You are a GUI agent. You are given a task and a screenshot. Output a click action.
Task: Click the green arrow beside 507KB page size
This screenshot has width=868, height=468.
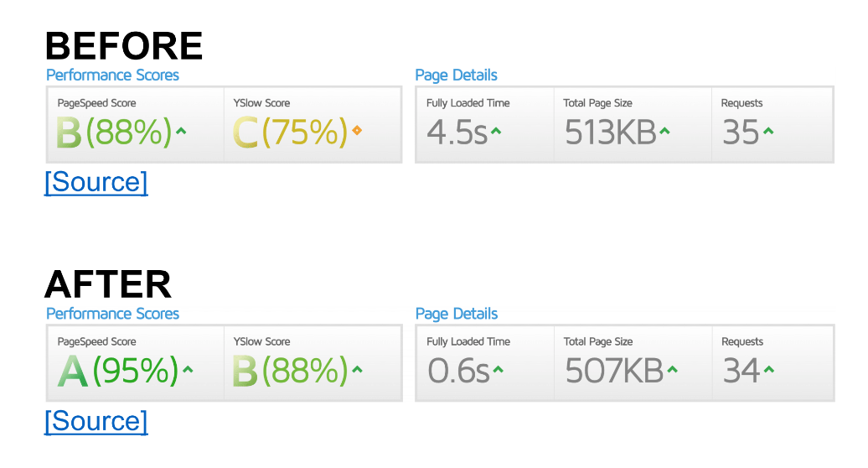click(x=672, y=369)
